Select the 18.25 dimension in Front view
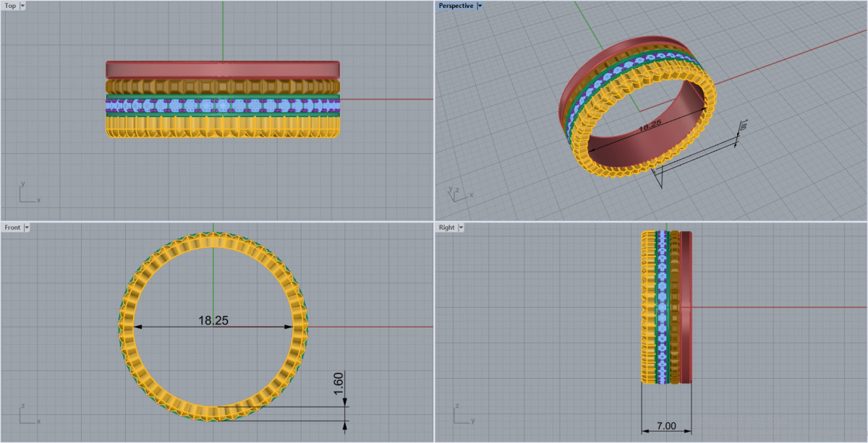868x443 pixels. (x=213, y=320)
